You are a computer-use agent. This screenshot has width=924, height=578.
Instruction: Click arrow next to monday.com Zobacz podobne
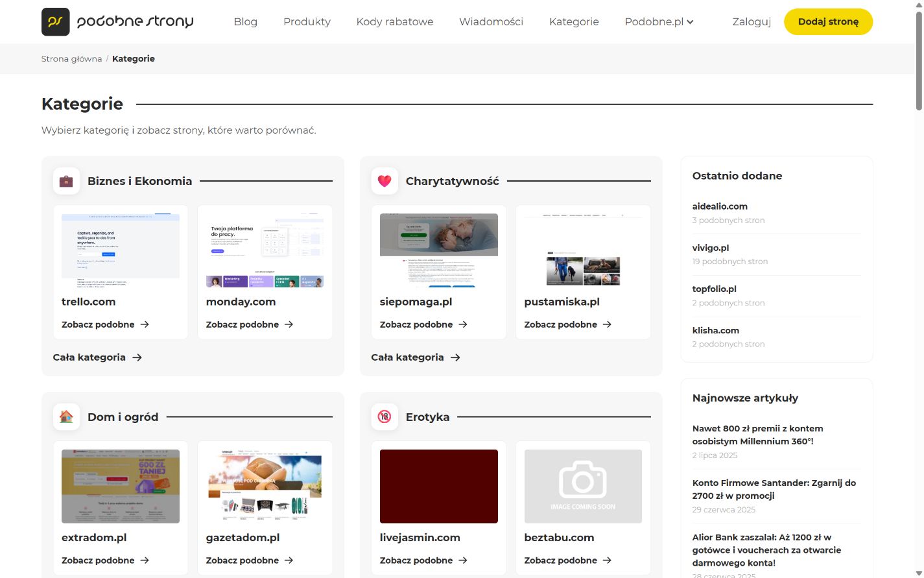point(289,324)
